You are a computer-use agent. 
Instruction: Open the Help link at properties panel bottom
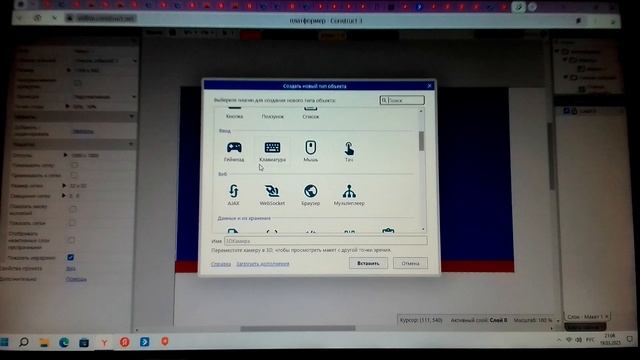click(x=76, y=279)
